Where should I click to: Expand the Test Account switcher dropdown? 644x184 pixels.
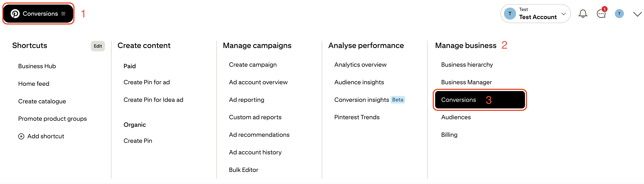click(563, 14)
